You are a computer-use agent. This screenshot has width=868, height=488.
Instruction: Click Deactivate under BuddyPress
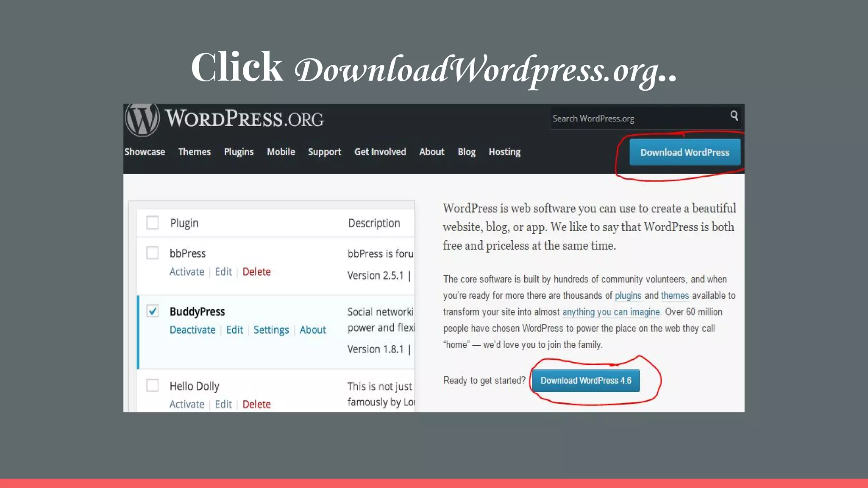coord(192,330)
